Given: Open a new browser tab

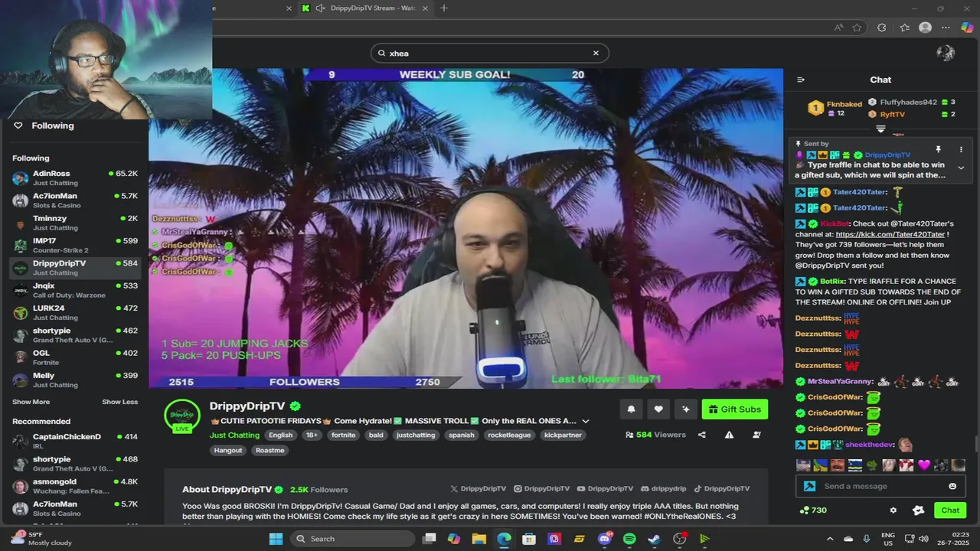Looking at the screenshot, I should click(x=444, y=8).
